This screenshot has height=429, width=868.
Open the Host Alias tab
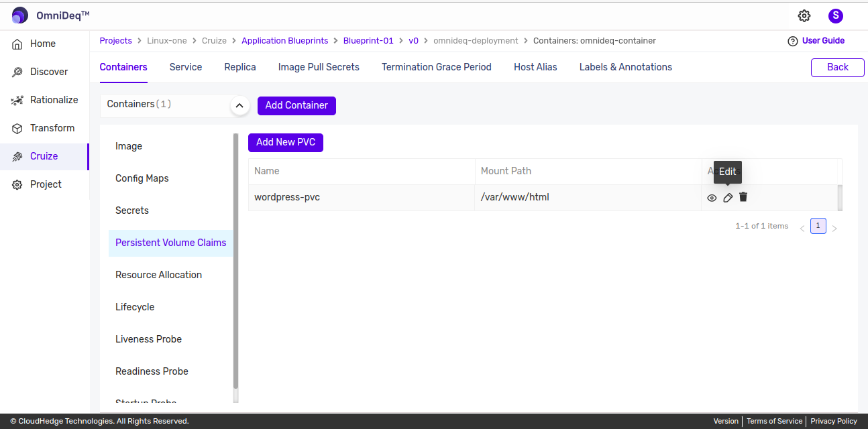[x=535, y=67]
